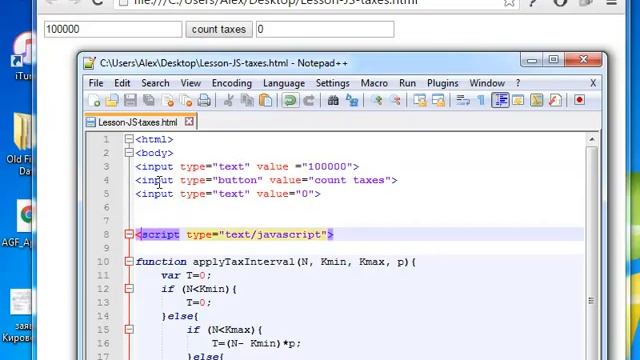The image size is (640, 360).
Task: Click the 'T=(N- Kmin)*p;' code line
Action: point(256,343)
